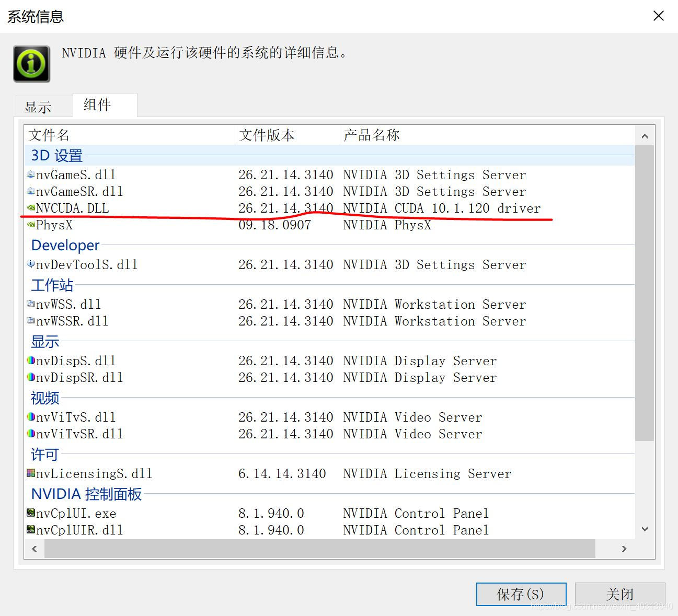Click the nvViTvSR.dll file name
This screenshot has width=678, height=616.
(x=80, y=434)
